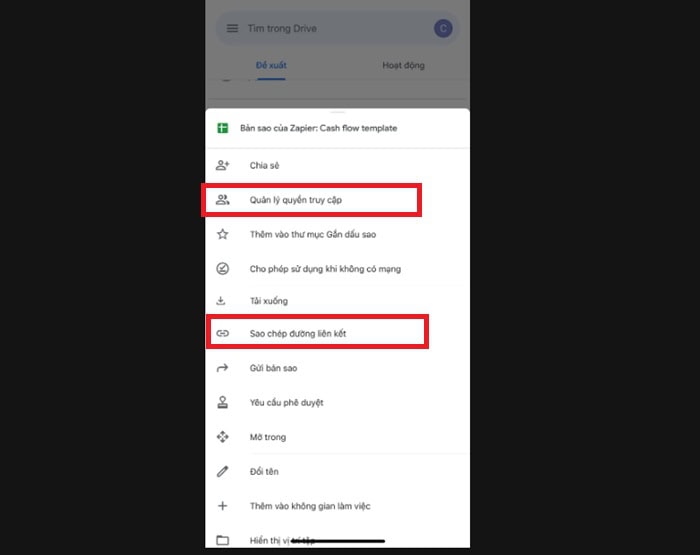This screenshot has height=555, width=700.
Task: Tap Thêm vào thư mục Gắn dấu sao label
Action: (x=312, y=234)
